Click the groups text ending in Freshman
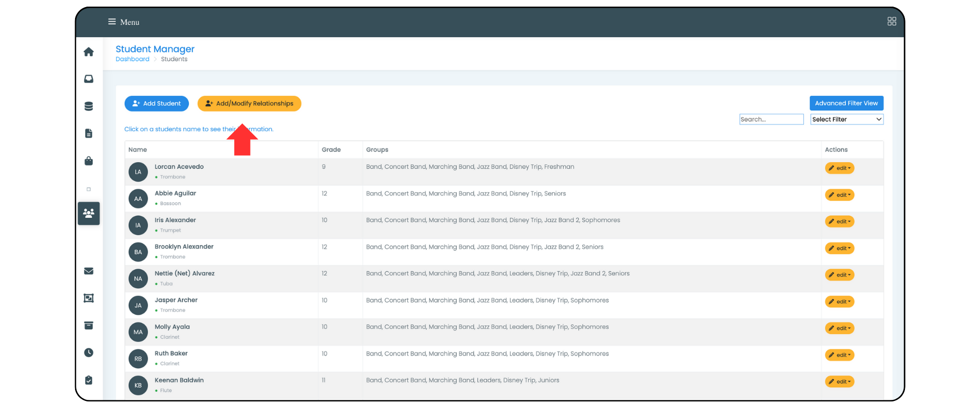The image size is (980, 408). pyautogui.click(x=470, y=167)
